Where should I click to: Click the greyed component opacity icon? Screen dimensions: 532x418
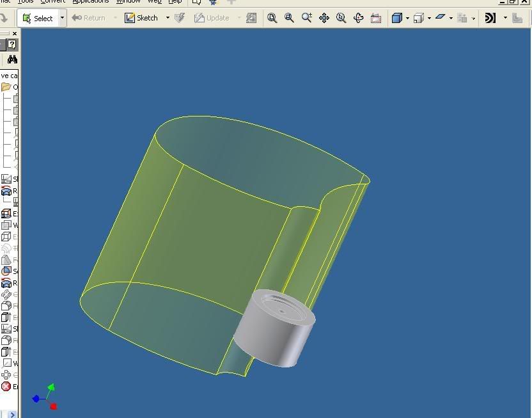(x=462, y=18)
